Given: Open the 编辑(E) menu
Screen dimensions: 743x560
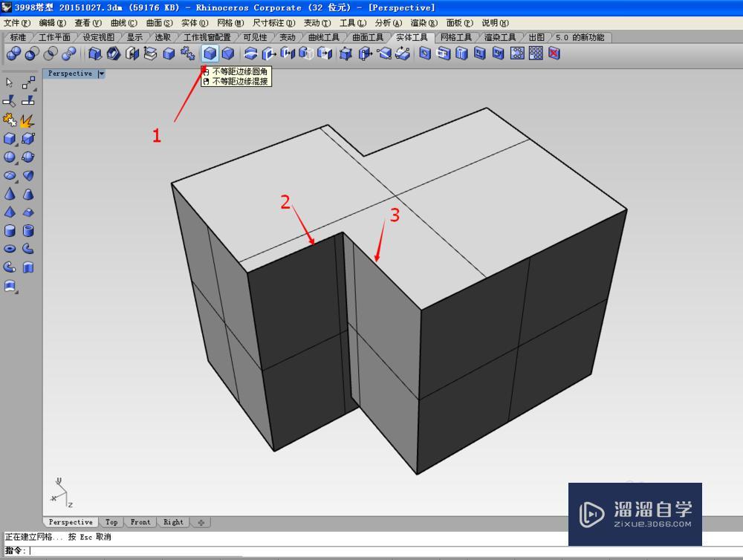Looking at the screenshot, I should tap(53, 23).
